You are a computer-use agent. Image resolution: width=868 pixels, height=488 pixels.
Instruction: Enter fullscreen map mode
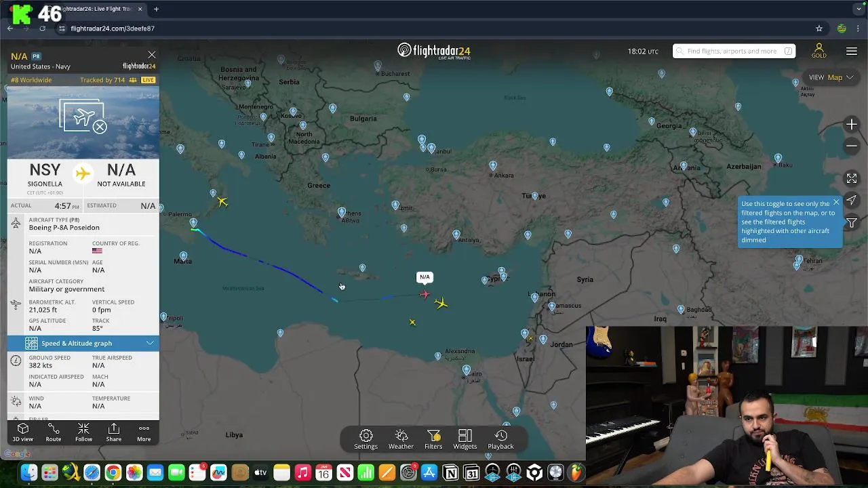click(852, 178)
